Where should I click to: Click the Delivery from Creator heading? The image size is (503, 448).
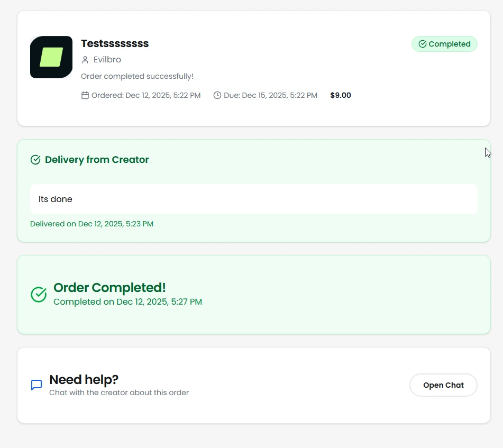point(97,160)
